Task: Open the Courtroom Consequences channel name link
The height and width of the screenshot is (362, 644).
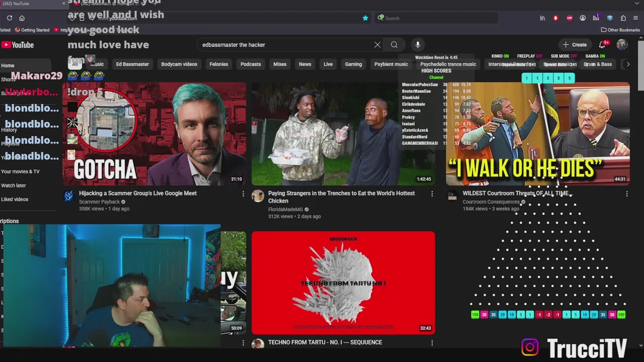Action: tap(491, 202)
